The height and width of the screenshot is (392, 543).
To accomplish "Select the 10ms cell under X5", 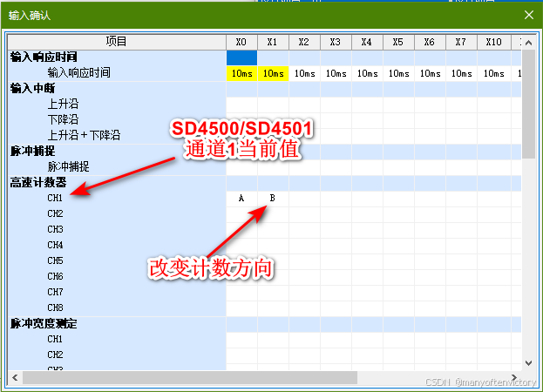I will click(x=398, y=73).
